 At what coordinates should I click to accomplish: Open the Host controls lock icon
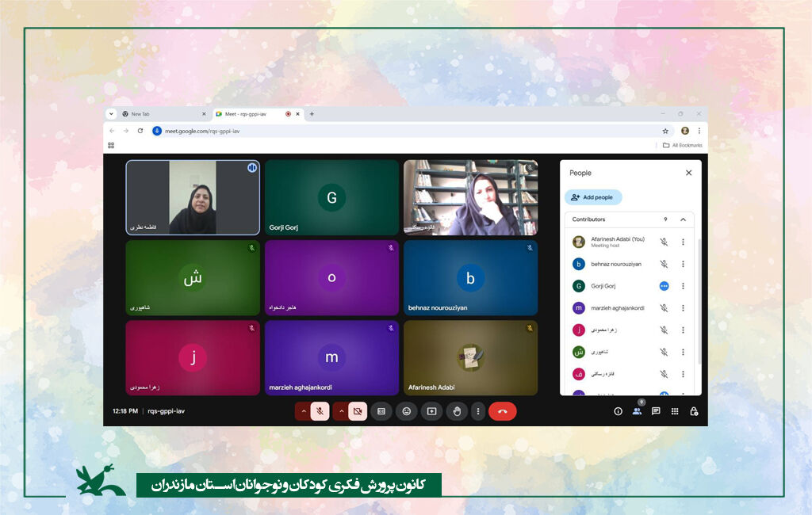point(694,411)
